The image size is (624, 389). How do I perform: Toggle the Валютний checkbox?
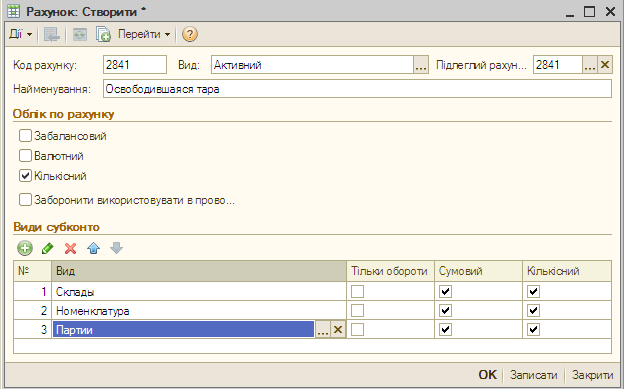coord(25,156)
